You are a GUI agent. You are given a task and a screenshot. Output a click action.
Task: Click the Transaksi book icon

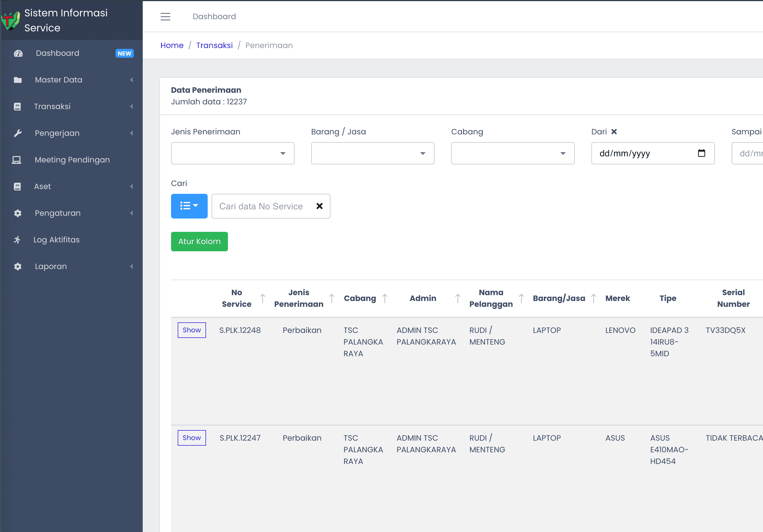(17, 106)
